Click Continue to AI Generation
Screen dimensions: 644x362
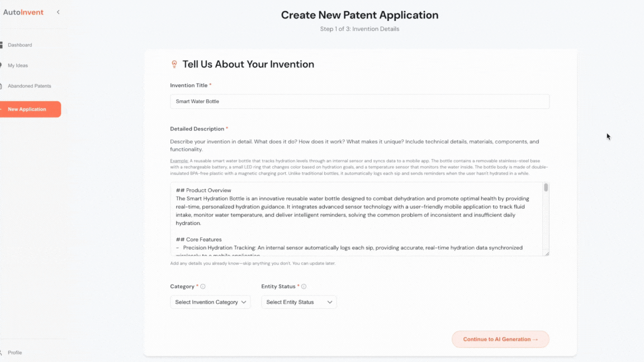point(500,339)
